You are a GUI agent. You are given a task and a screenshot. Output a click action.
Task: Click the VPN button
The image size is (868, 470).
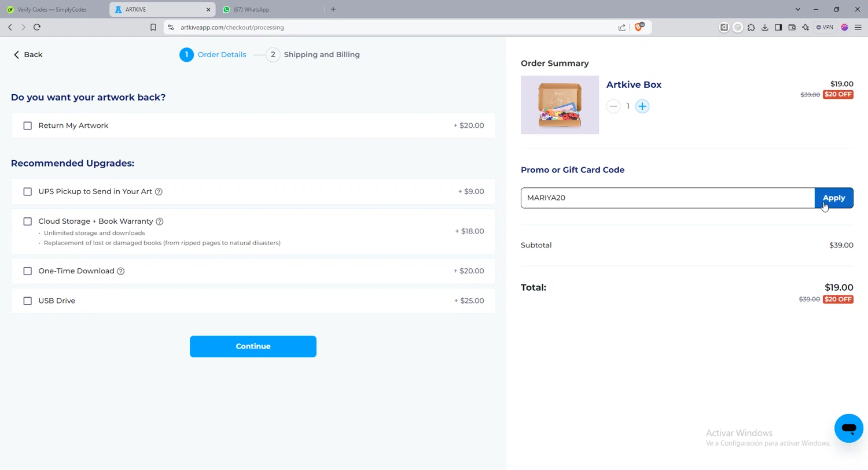tap(825, 27)
